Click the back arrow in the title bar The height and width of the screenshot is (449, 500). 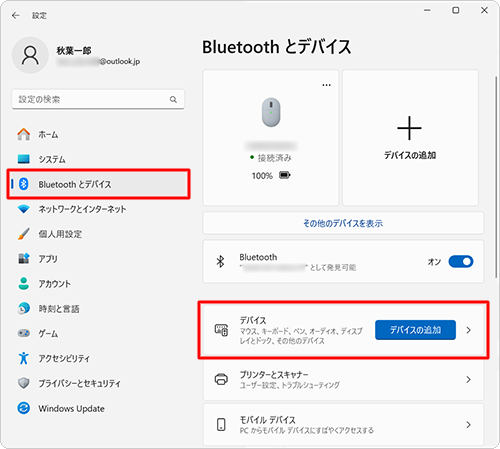[x=15, y=15]
